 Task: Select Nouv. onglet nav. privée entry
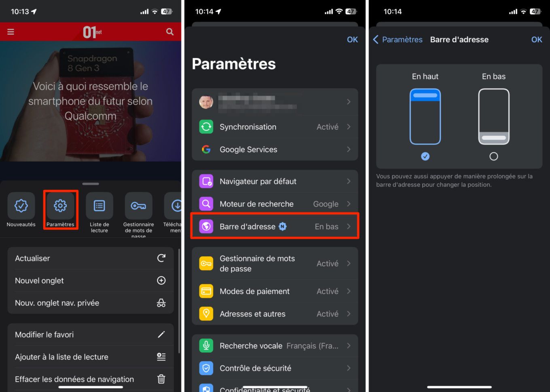91,303
